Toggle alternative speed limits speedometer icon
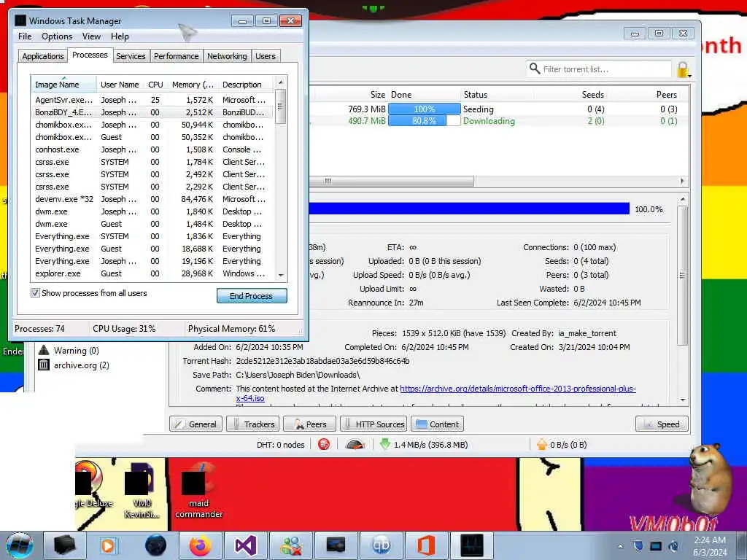Screen dimensions: 747x560 [x=355, y=444]
